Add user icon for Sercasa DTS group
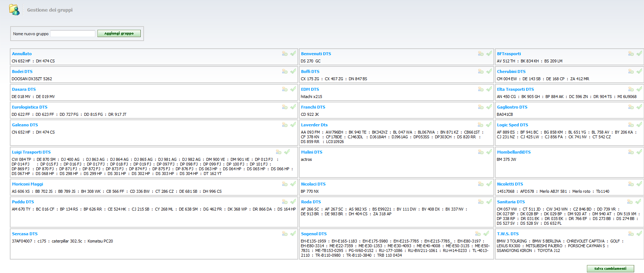Screen dimensions: 644x273 coord(285,233)
